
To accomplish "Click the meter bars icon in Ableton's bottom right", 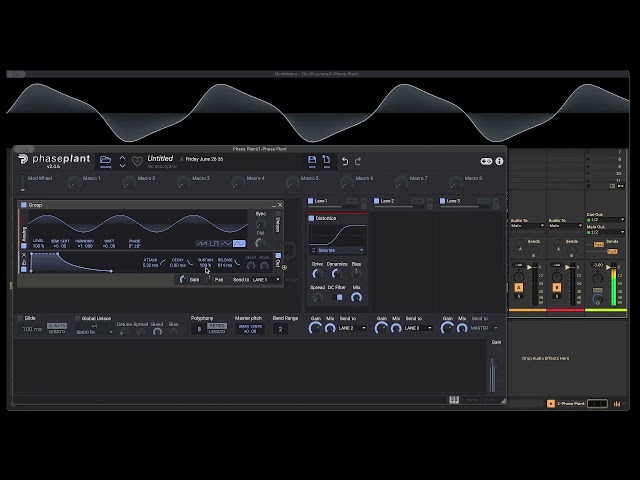I will 617,404.
